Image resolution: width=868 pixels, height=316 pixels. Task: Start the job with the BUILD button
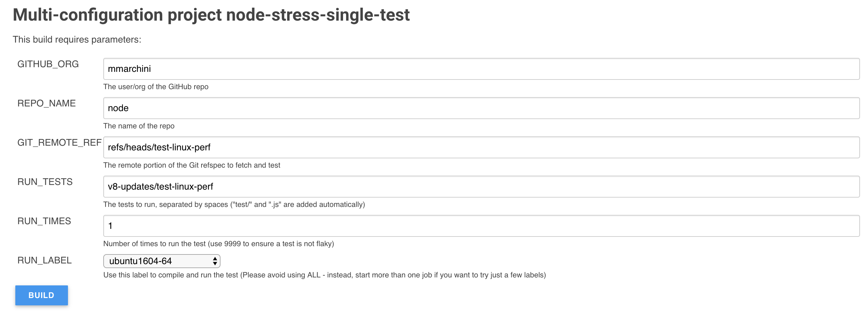pyautogui.click(x=41, y=295)
